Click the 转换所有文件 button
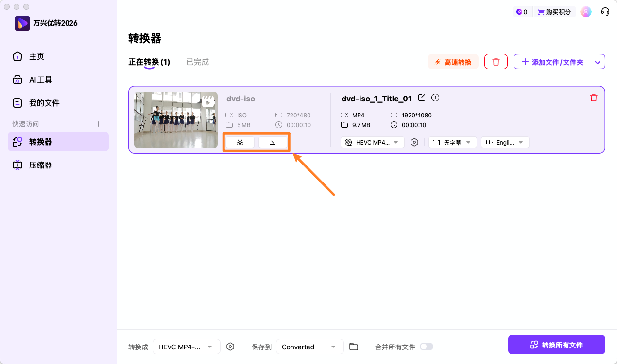This screenshot has width=617, height=364. [556, 344]
